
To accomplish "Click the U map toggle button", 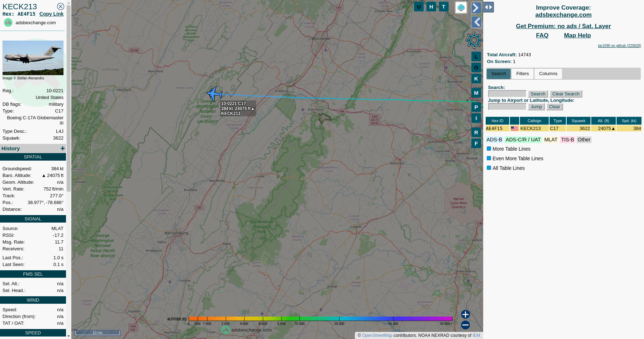I will [419, 6].
